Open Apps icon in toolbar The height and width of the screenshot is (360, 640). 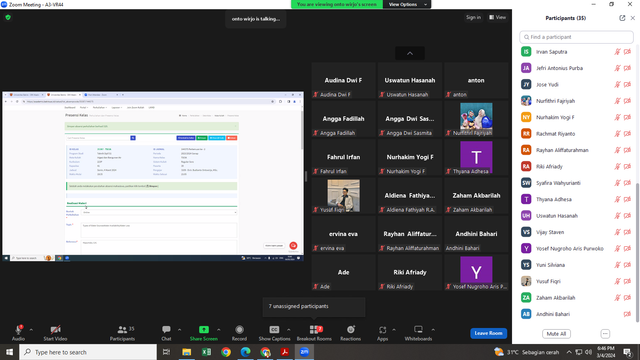click(382, 330)
